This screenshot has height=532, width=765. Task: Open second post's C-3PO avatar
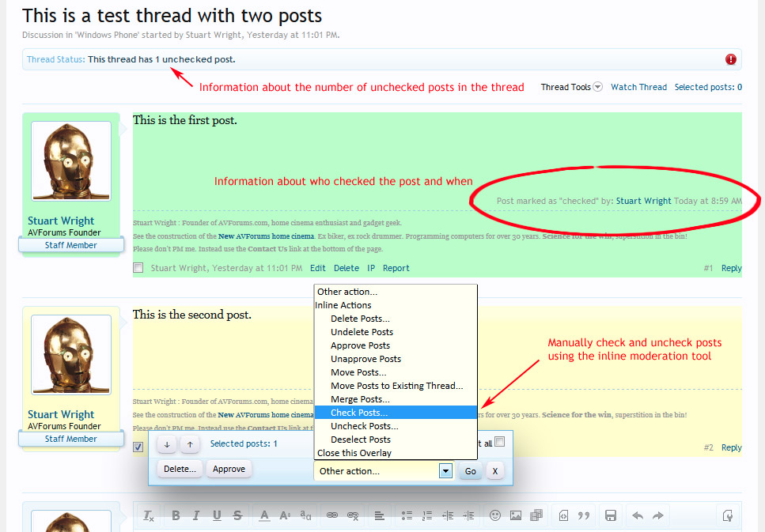click(x=71, y=354)
